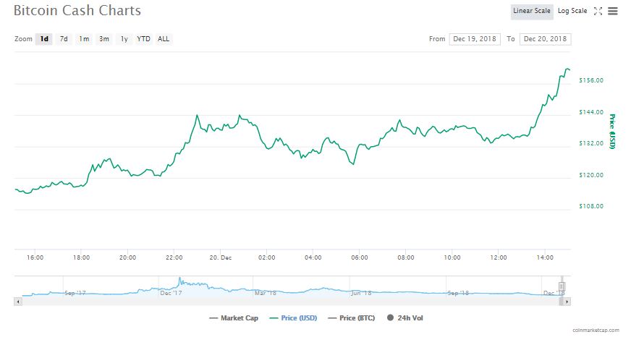Click the navigator right scroll arrow
Screen dimensions: 644x358
click(567, 302)
